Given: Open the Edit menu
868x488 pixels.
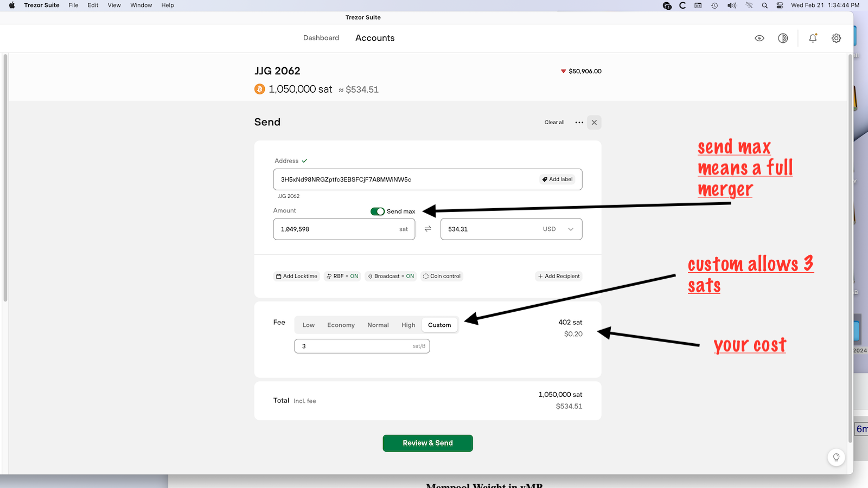Looking at the screenshot, I should point(93,5).
